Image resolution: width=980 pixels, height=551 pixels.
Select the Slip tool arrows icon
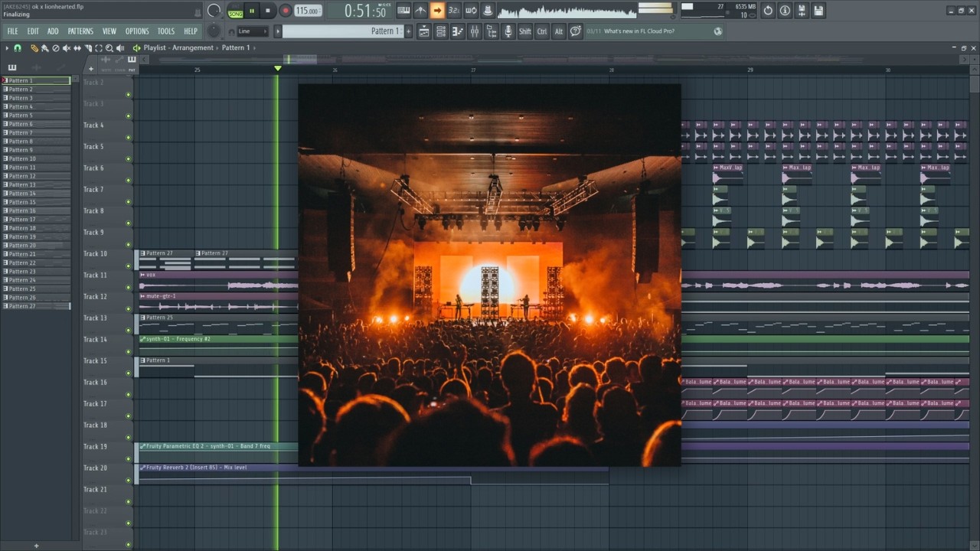pyautogui.click(x=77, y=47)
